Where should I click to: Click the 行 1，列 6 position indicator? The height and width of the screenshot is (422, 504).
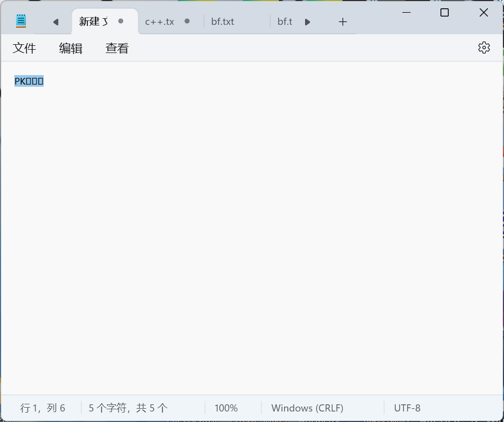(43, 408)
